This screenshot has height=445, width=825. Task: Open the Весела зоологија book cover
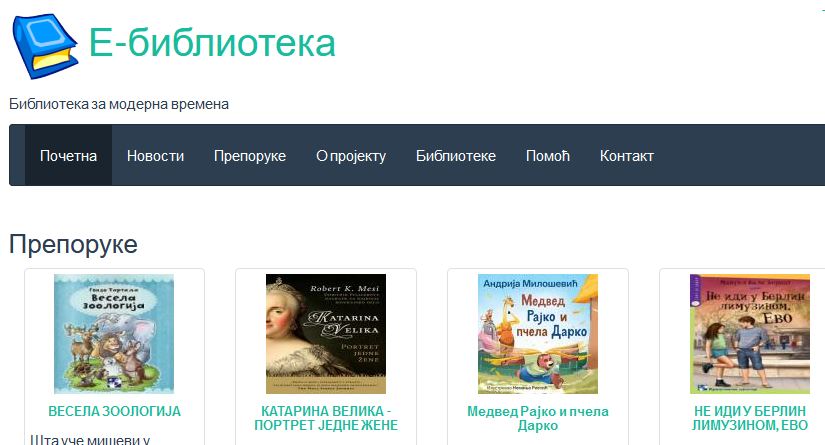[114, 333]
